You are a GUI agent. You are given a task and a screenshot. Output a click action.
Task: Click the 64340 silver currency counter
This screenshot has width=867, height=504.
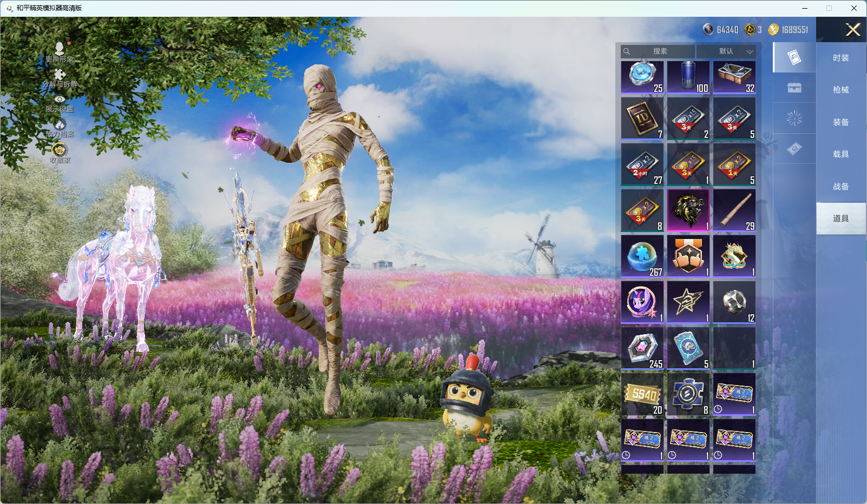tap(721, 30)
